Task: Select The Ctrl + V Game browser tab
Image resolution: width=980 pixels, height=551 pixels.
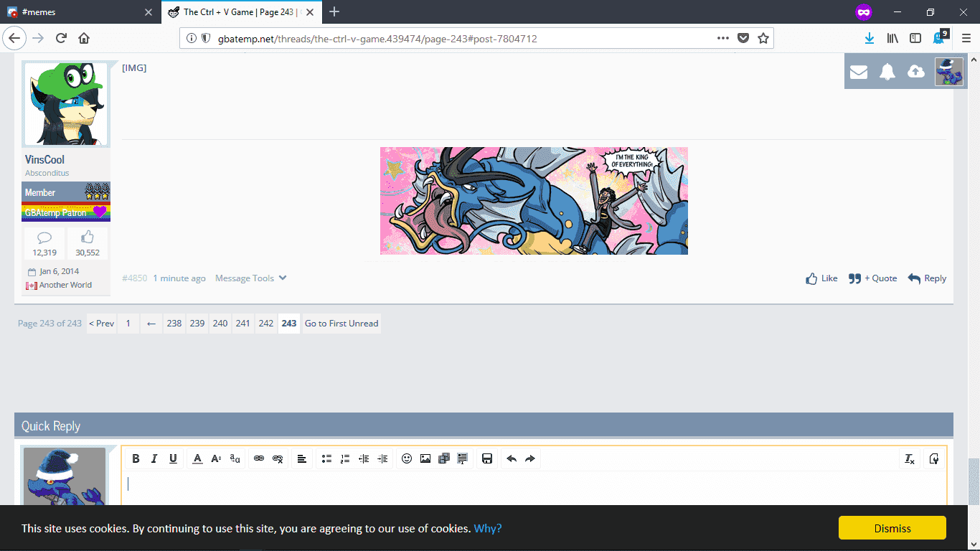Action: pyautogui.click(x=242, y=11)
